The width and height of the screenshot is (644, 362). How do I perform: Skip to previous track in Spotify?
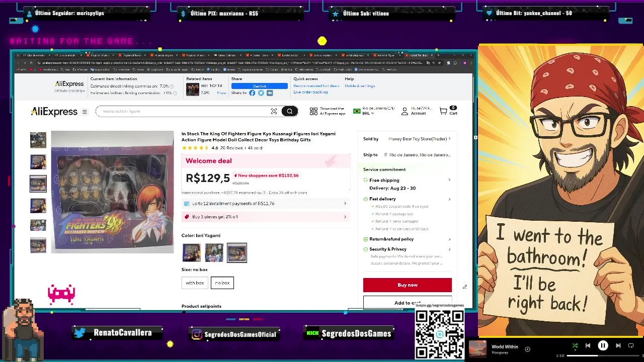pyautogui.click(x=588, y=345)
